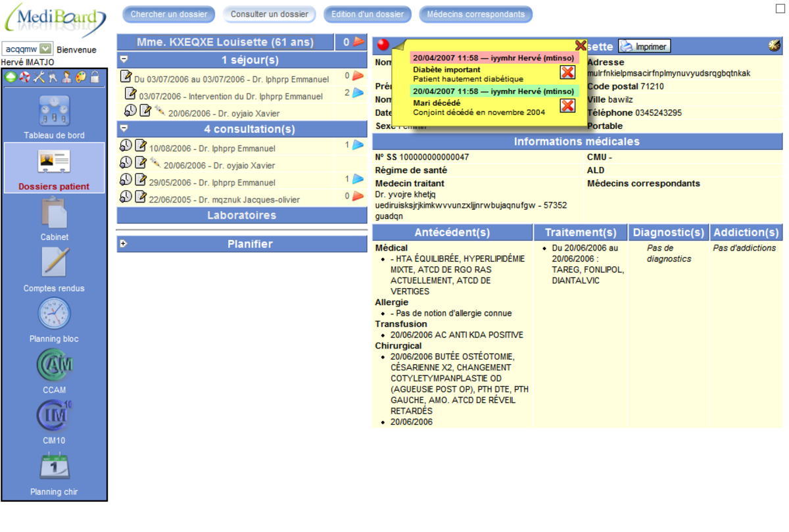This screenshot has height=532, width=789.
Task: Open the Comptes rendus module icon
Action: pos(54,263)
